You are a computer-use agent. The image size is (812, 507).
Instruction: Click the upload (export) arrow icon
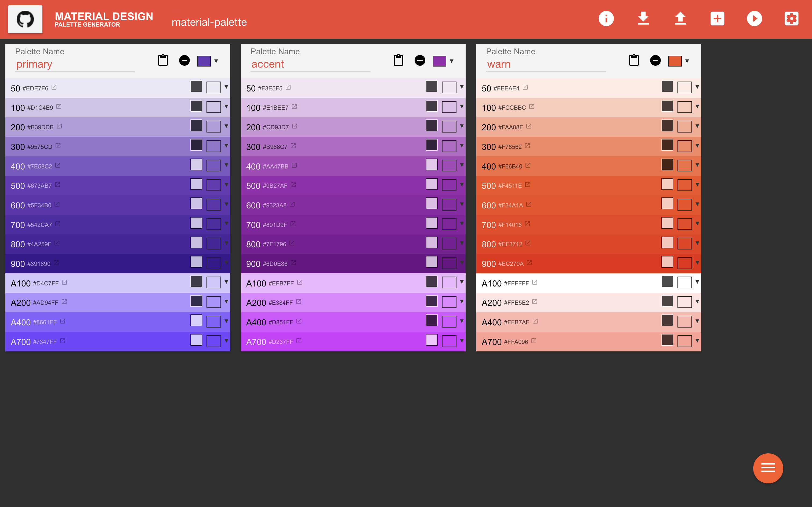[x=680, y=19]
